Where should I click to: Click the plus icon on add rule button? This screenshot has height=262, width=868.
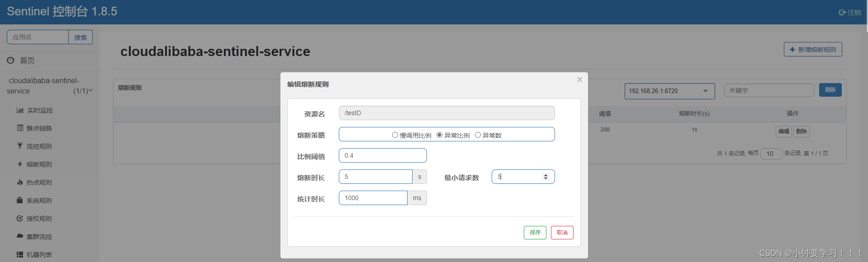792,50
